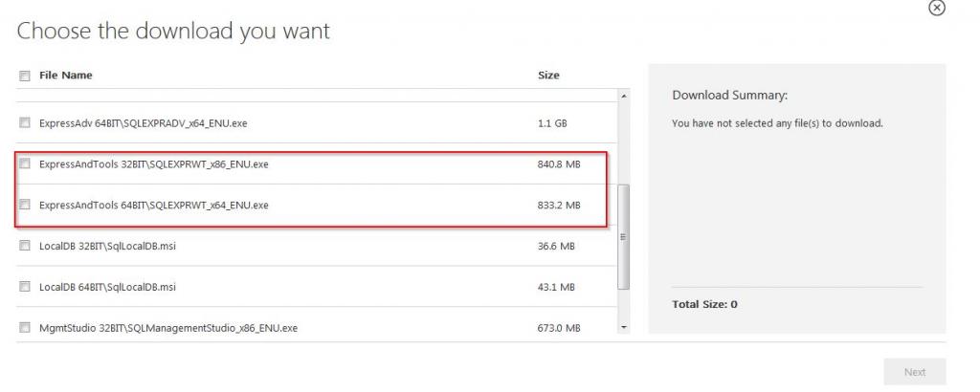This screenshot has width=980, height=392.
Task: Tick the select-all checkbox beside File Name
Action: [25, 76]
